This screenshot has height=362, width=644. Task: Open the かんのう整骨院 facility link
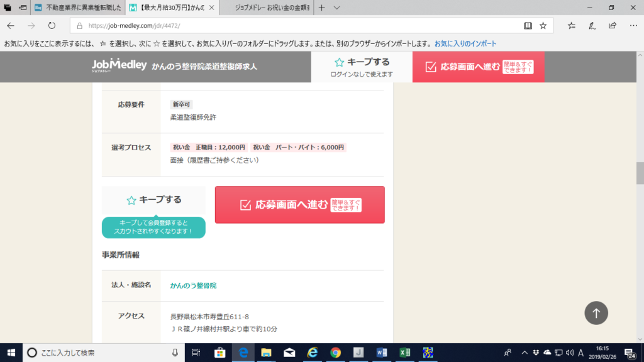pos(193,285)
